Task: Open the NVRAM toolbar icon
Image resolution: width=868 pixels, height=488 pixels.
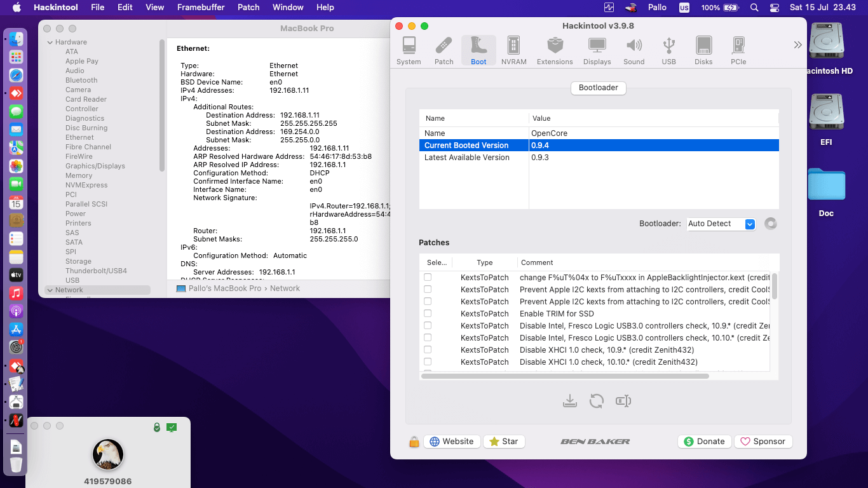Action: pyautogui.click(x=513, y=51)
